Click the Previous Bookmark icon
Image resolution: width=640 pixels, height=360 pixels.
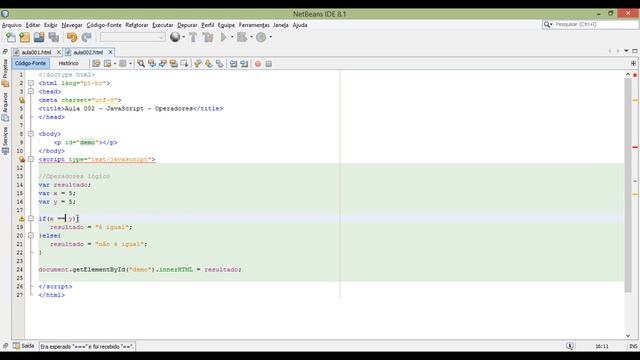(198, 64)
